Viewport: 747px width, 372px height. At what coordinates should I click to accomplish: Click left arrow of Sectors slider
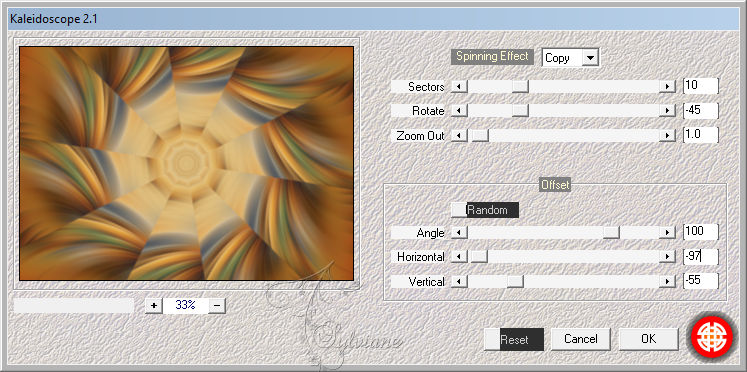[459, 87]
